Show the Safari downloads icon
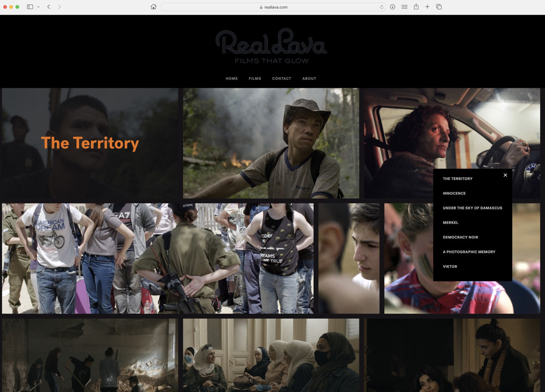The image size is (545, 392). (x=393, y=7)
